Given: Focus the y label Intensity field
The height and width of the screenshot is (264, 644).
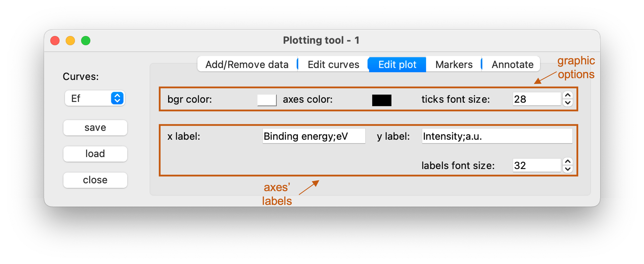Looking at the screenshot, I should tap(497, 136).
